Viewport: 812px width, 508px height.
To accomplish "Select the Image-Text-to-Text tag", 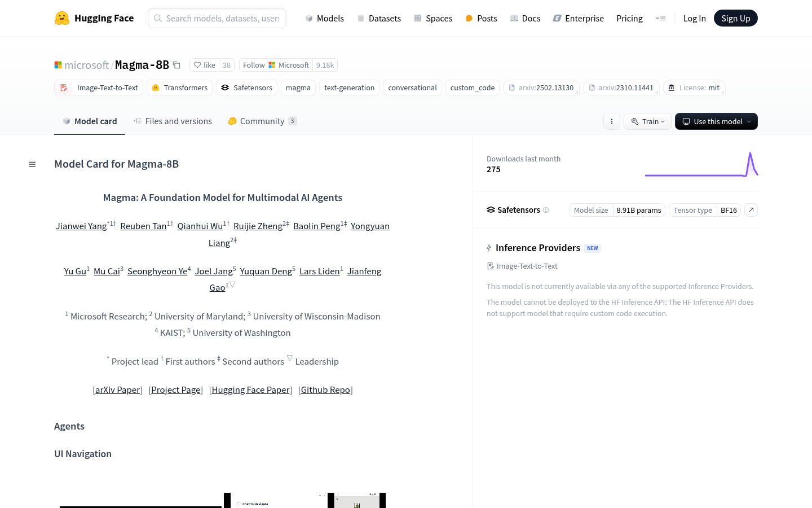I will pos(99,87).
